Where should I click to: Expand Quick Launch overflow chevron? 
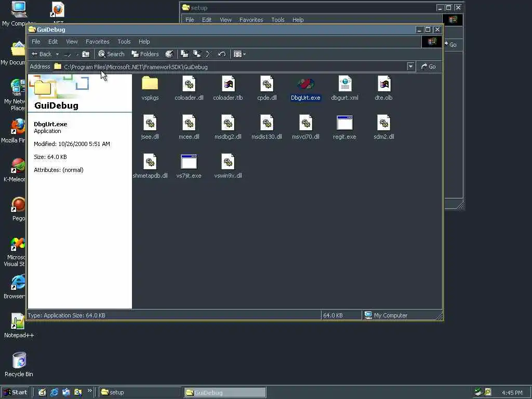coord(89,391)
